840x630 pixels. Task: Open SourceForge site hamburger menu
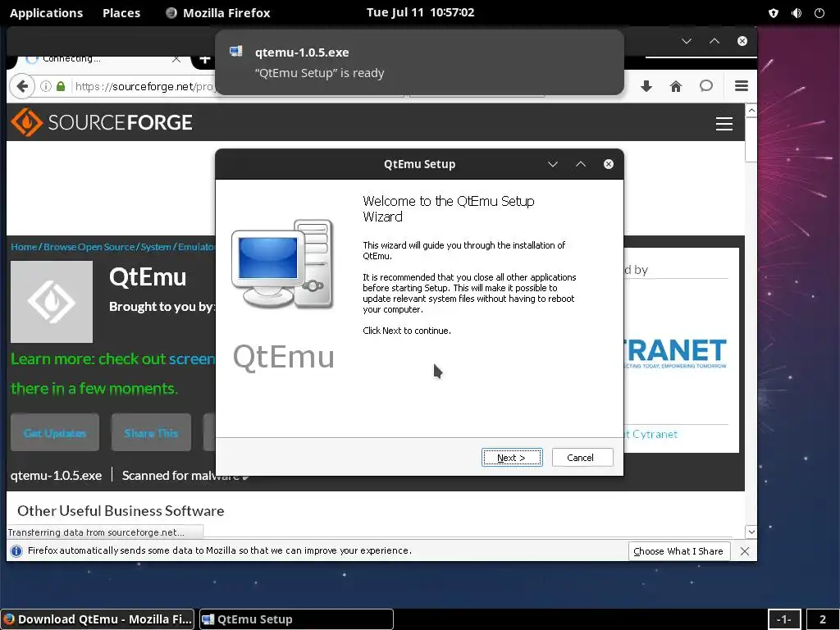pyautogui.click(x=724, y=124)
